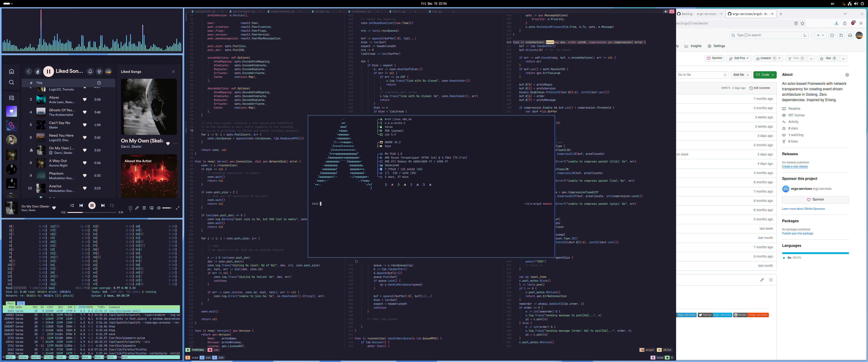
Task: Open Firefox extensions puzzle icon
Action: [845, 23]
